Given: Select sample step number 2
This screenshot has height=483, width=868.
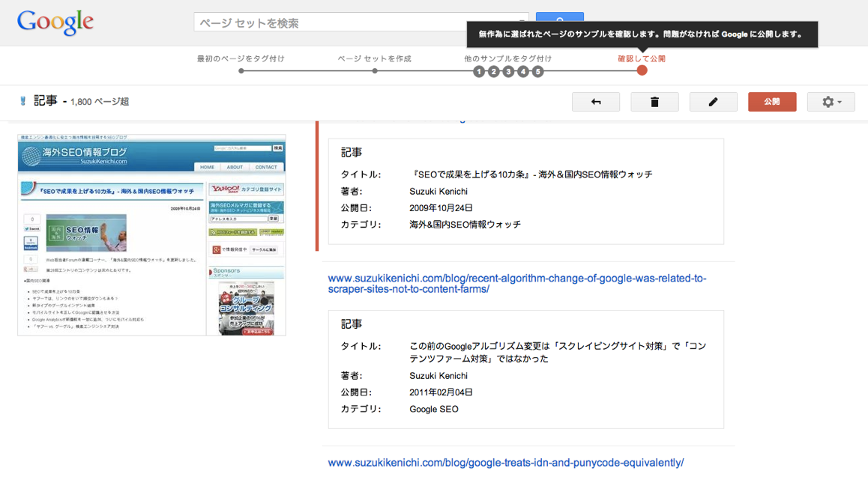Looking at the screenshot, I should pyautogui.click(x=494, y=71).
